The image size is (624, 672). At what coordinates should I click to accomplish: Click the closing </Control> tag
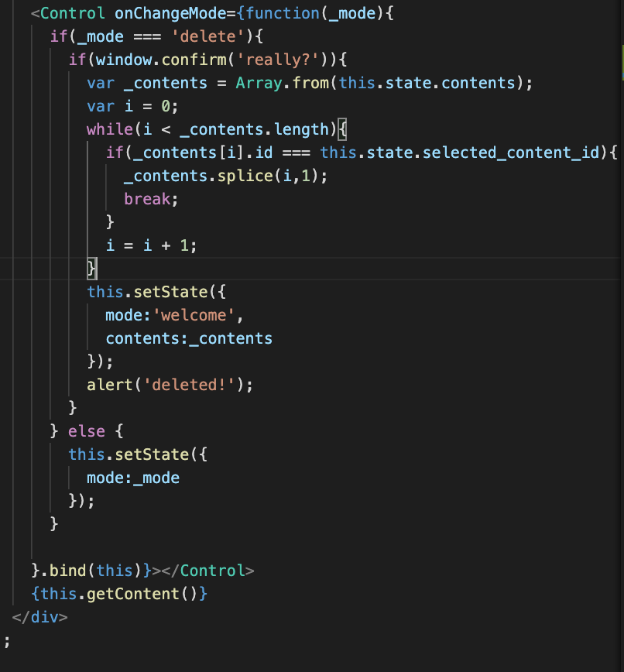tap(207, 571)
